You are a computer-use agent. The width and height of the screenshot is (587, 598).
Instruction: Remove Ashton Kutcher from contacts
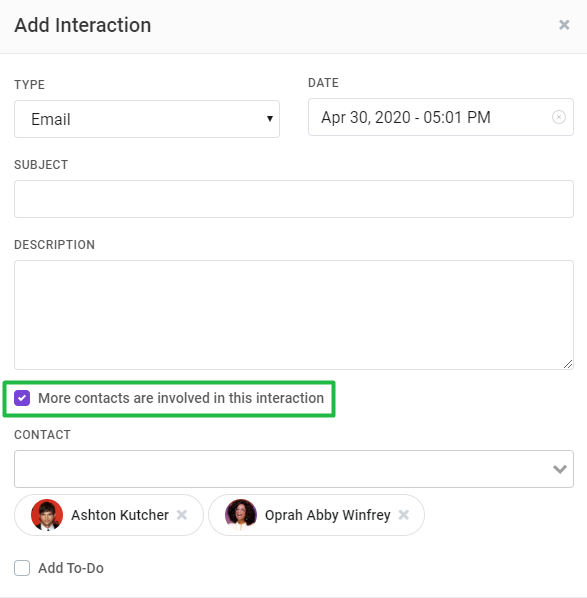coord(182,515)
